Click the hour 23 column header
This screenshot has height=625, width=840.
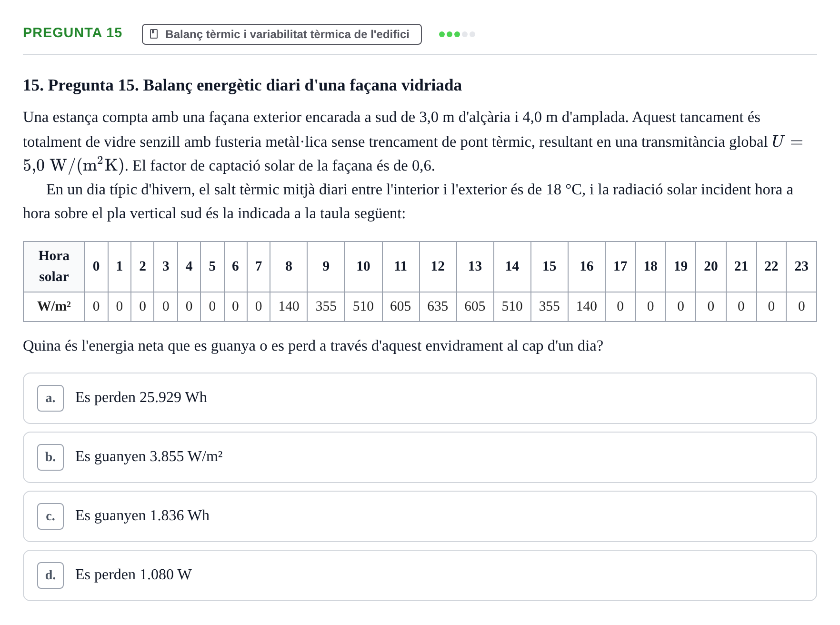[801, 266]
